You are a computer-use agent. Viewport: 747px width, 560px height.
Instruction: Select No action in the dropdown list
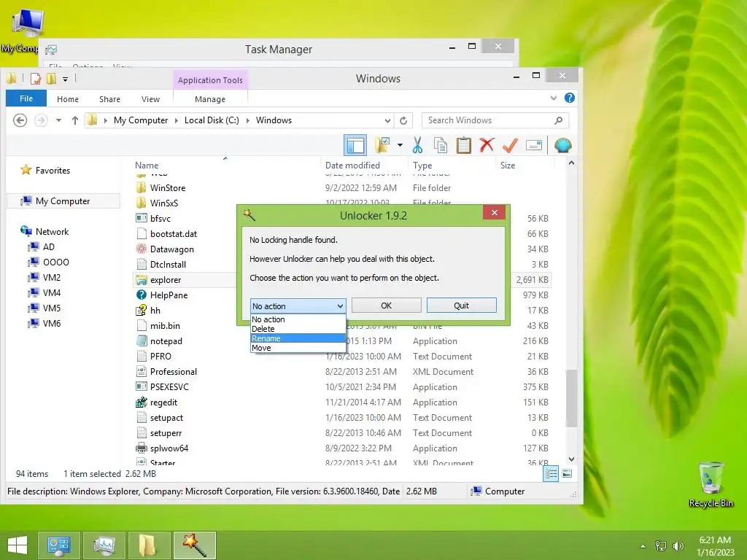coord(298,319)
